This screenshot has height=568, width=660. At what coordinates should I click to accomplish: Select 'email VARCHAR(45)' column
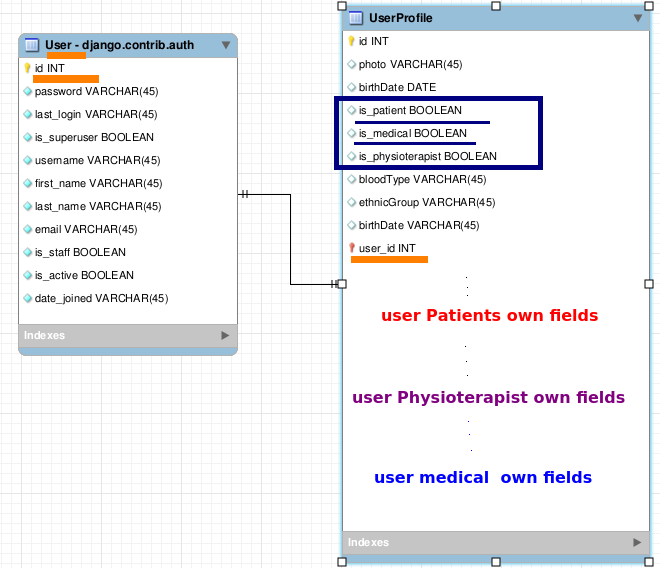(x=86, y=229)
